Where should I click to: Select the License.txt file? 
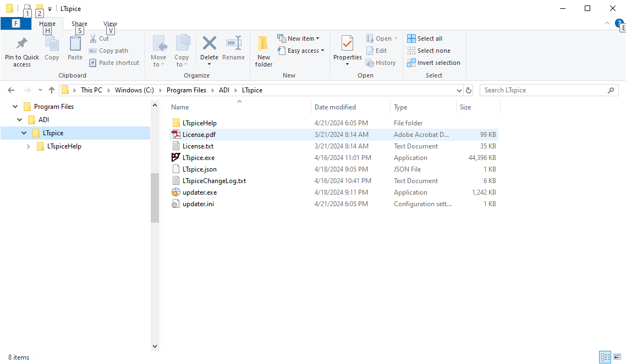click(x=197, y=146)
